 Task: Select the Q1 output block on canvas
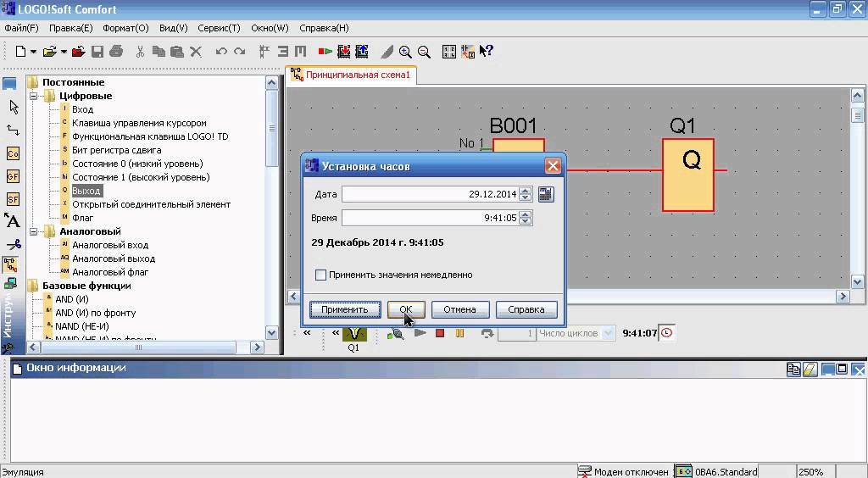(x=688, y=175)
